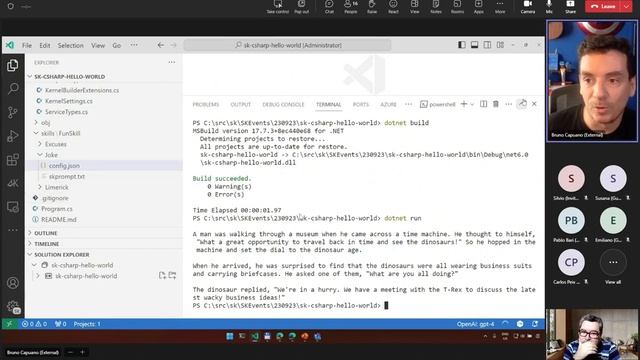Toggle Camera in Teams toolbar
This screenshot has width=640, height=360.
click(x=528, y=7)
